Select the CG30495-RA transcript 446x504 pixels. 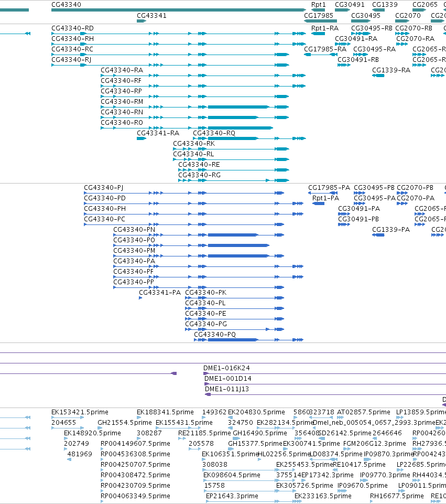[x=374, y=49]
